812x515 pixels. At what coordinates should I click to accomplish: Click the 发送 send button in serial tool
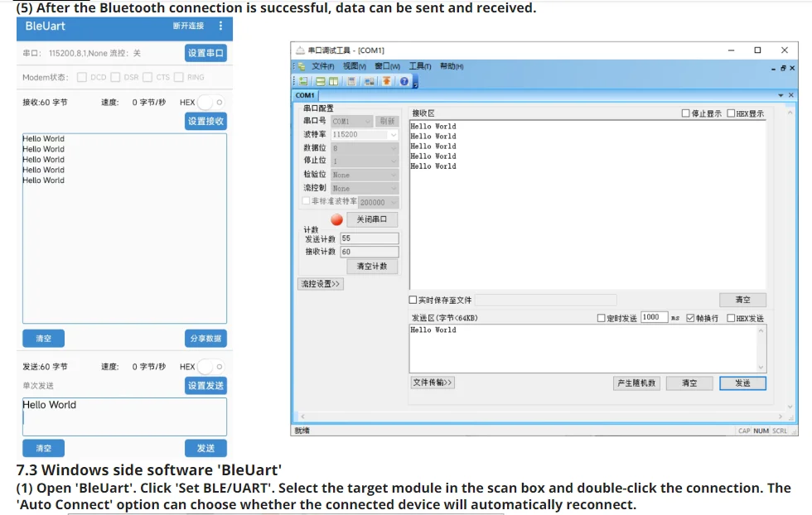click(742, 383)
